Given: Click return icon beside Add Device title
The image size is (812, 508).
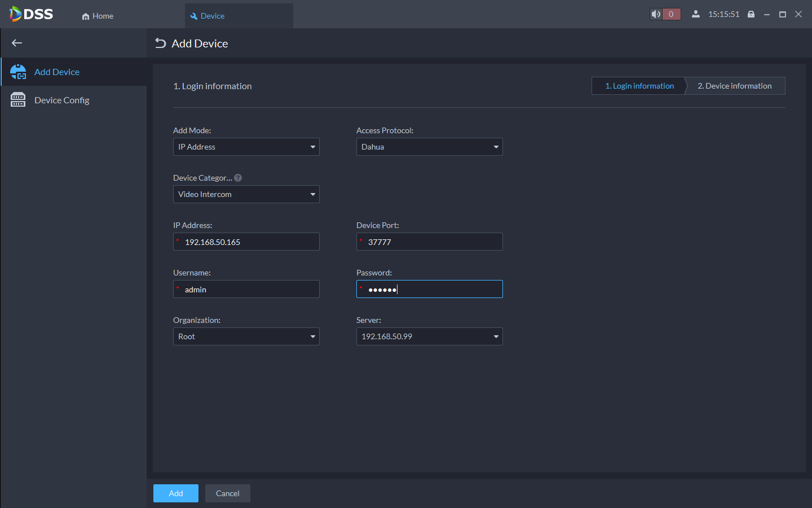Looking at the screenshot, I should click(161, 43).
